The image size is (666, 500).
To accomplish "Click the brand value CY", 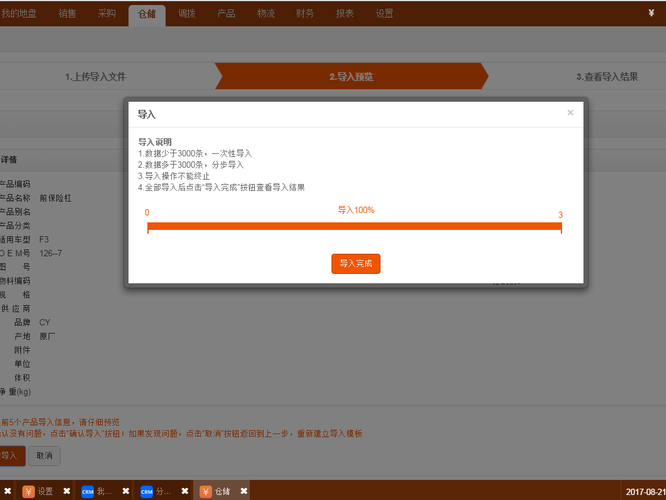I will (x=45, y=322).
